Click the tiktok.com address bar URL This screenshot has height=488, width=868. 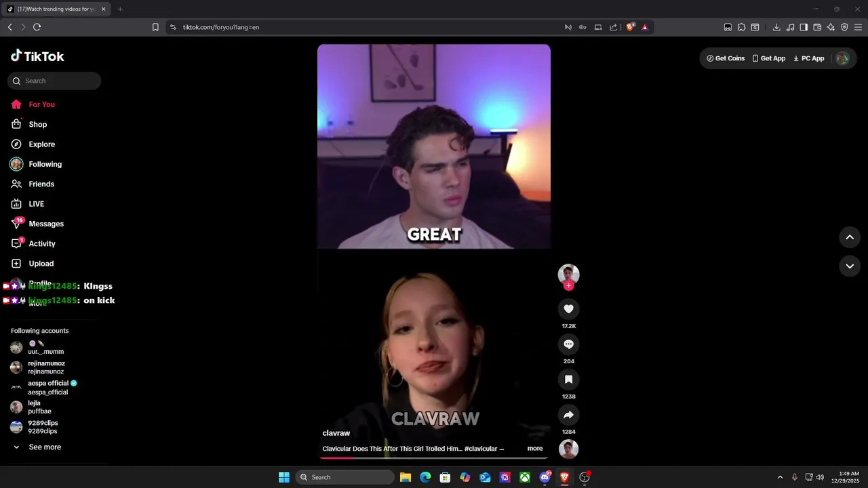(x=221, y=27)
